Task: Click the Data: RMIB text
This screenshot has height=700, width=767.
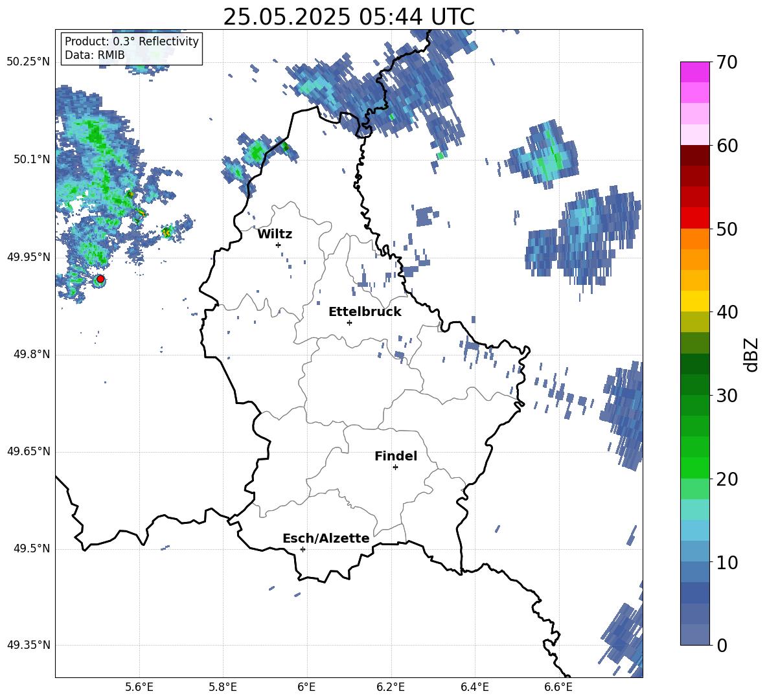Action: (x=95, y=55)
